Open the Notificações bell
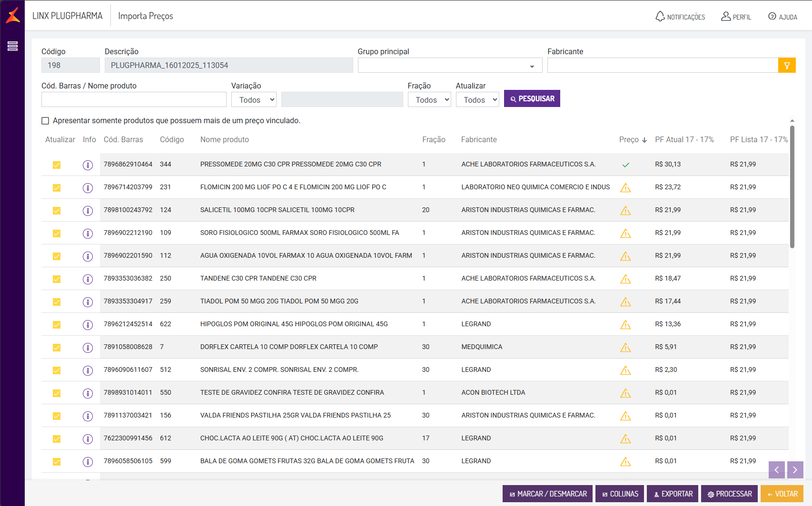 pyautogui.click(x=680, y=17)
